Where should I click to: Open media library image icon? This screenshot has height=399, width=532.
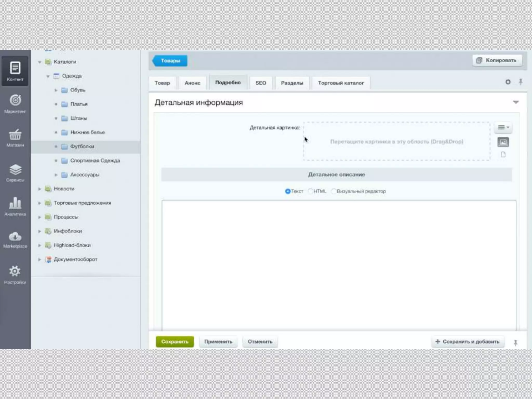tap(503, 142)
